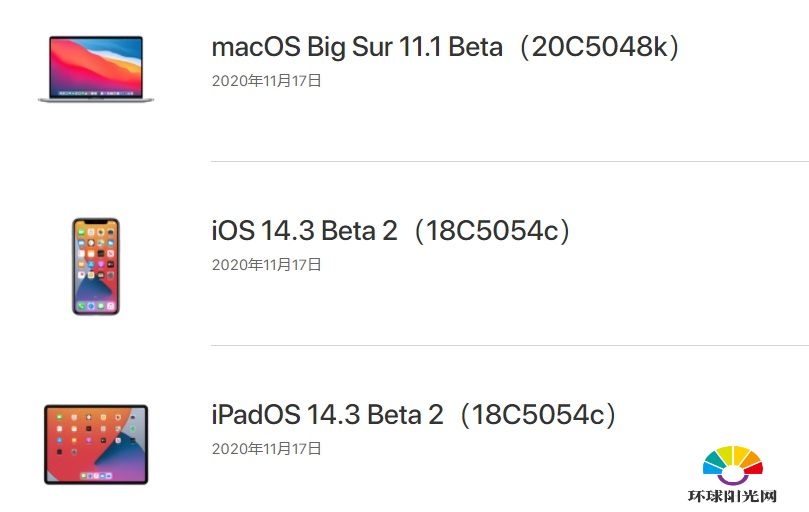Click the colorful fan watermark logo
809x512 pixels.
point(733,465)
